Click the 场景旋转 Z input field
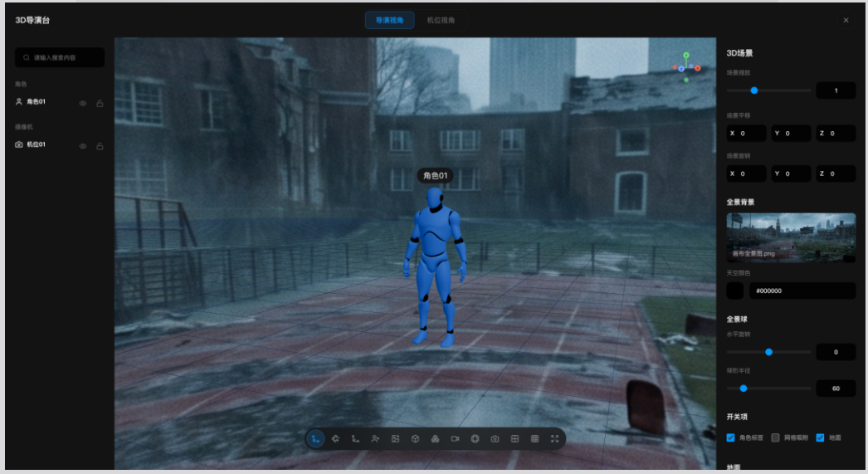Viewport: 868px width, 474px height. [836, 173]
